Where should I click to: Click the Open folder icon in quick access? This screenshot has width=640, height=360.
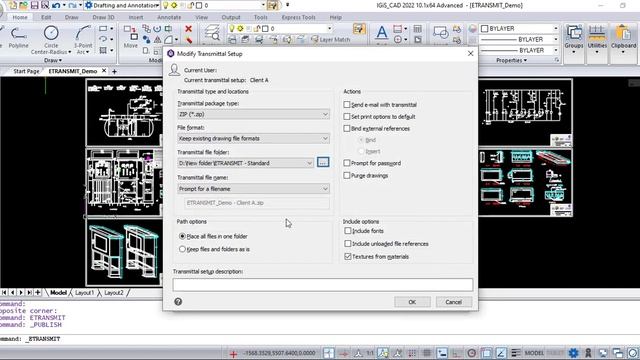point(23,5)
